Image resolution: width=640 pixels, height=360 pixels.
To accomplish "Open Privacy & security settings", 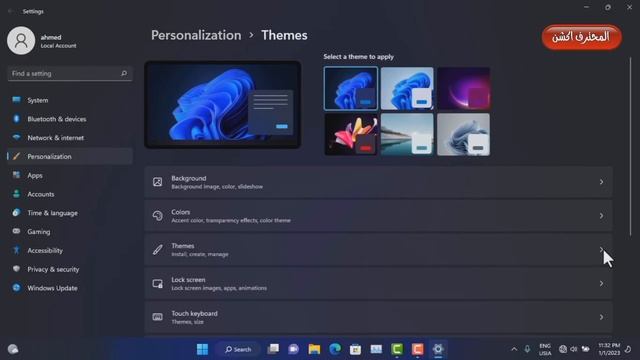I will coord(69,269).
